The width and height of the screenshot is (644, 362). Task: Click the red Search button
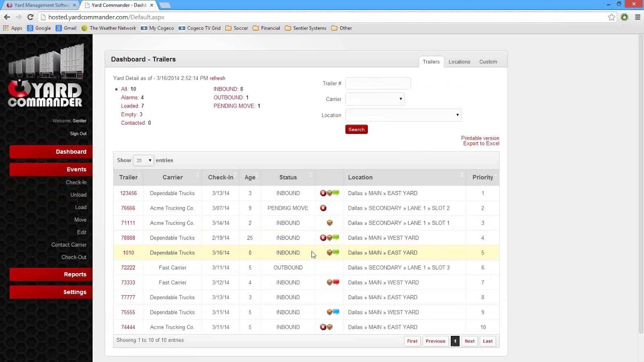click(x=356, y=130)
